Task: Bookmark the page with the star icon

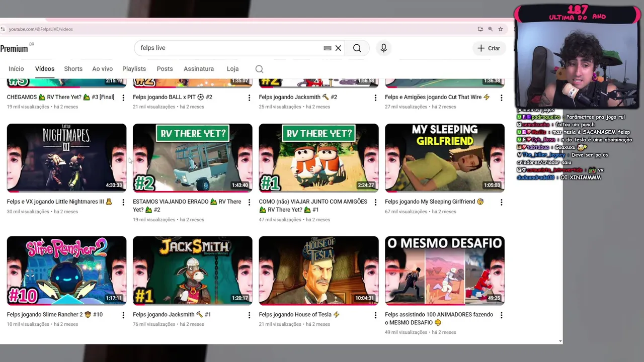Action: click(501, 29)
